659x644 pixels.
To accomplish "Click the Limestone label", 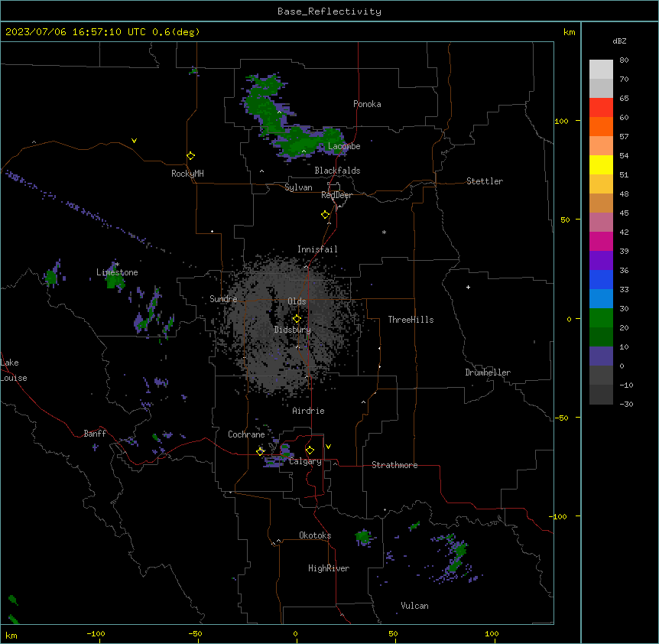I will click(x=117, y=272).
